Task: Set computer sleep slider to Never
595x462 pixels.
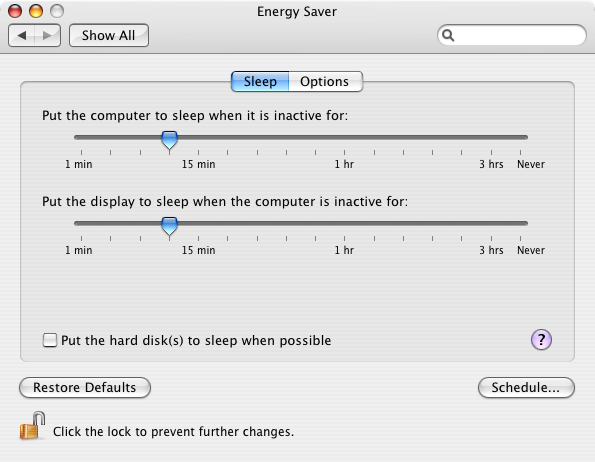Action: click(x=520, y=137)
